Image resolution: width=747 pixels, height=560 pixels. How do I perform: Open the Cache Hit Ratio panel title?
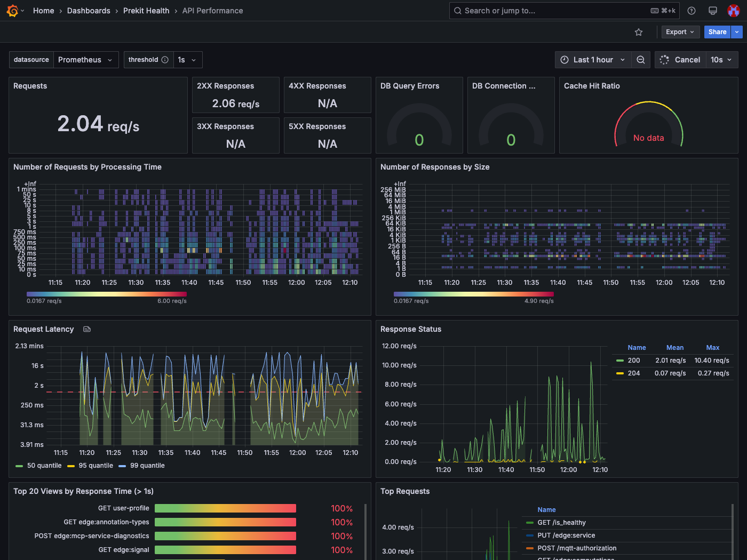[x=592, y=86]
